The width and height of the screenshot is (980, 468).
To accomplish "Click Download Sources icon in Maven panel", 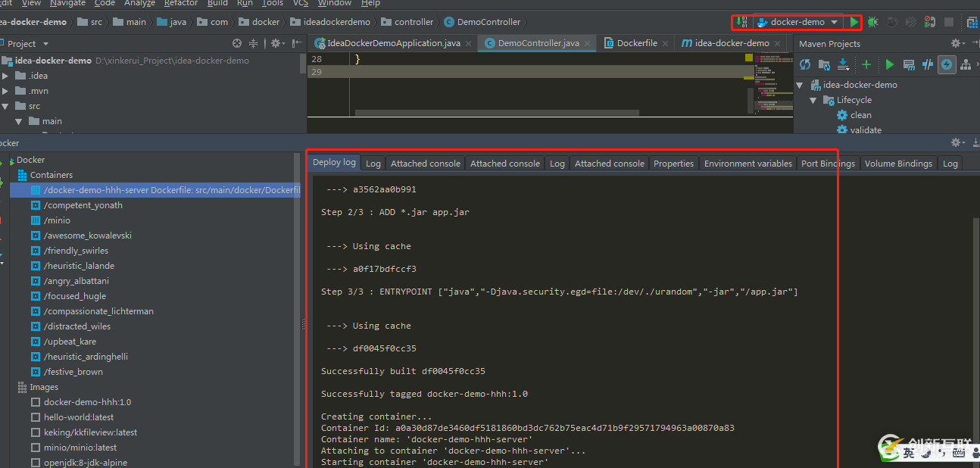I will (843, 65).
